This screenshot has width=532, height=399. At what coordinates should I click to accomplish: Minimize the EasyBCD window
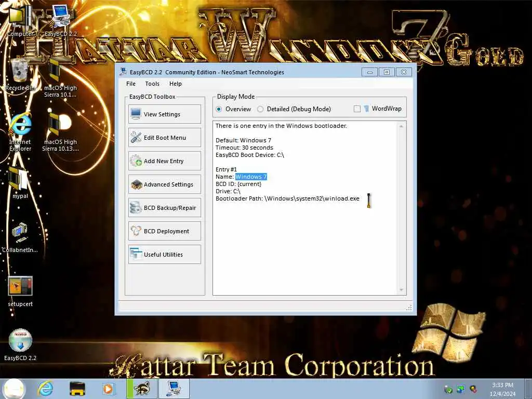click(x=370, y=72)
